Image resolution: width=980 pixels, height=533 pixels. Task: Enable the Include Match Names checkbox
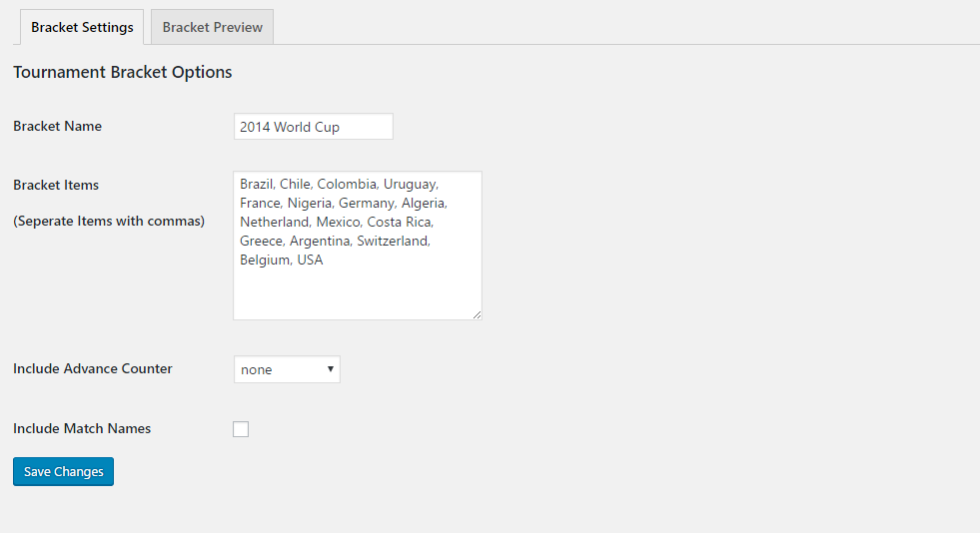[241, 429]
